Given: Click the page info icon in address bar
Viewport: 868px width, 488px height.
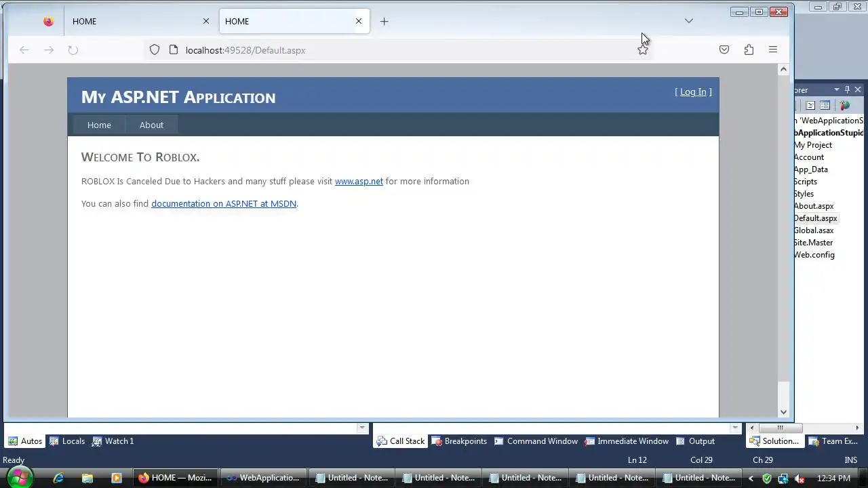Looking at the screenshot, I should [173, 50].
